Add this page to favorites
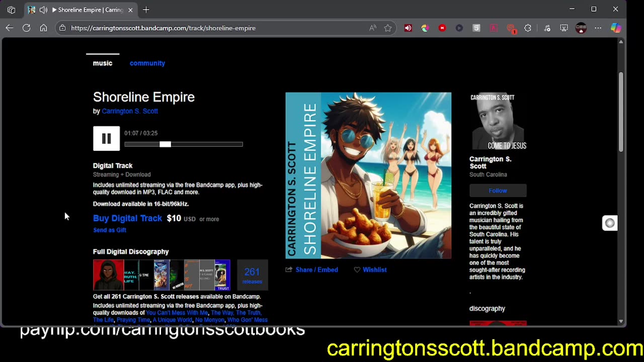The image size is (644, 362). point(388,28)
